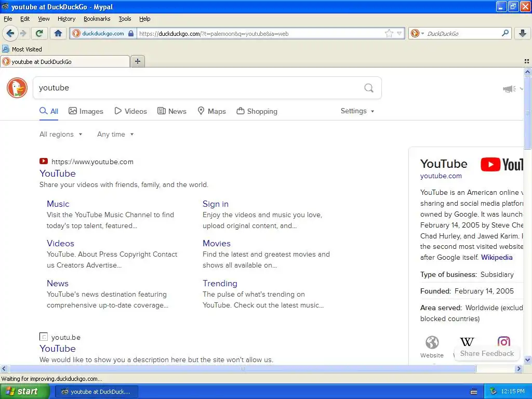The height and width of the screenshot is (399, 532).
Task: Select the 'youtube at DuckDuckGo' tab
Action: [65, 61]
